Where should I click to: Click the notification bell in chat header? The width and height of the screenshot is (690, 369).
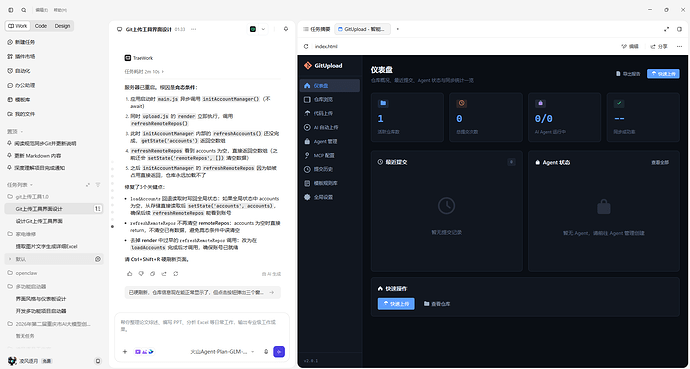pos(286,29)
